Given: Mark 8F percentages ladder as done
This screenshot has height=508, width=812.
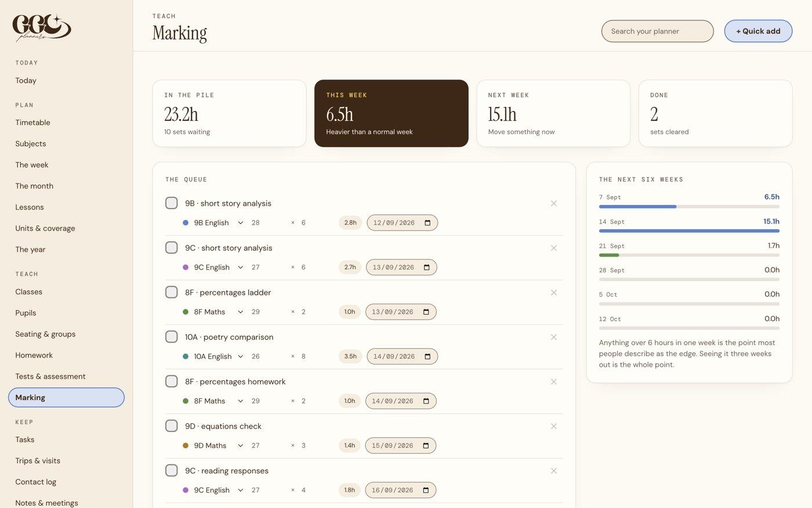Looking at the screenshot, I should tap(172, 292).
